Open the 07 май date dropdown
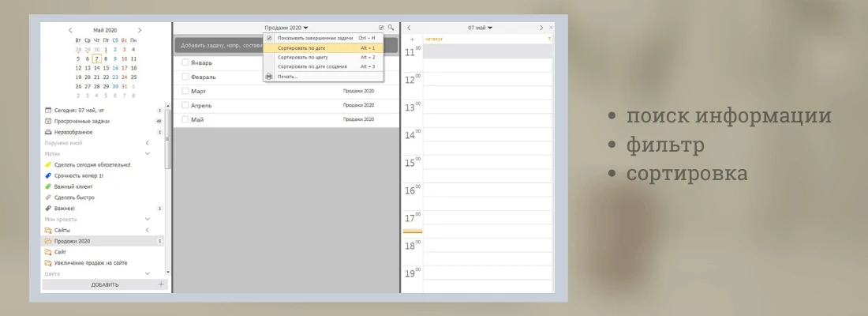The height and width of the screenshot is (316, 868). (x=480, y=28)
